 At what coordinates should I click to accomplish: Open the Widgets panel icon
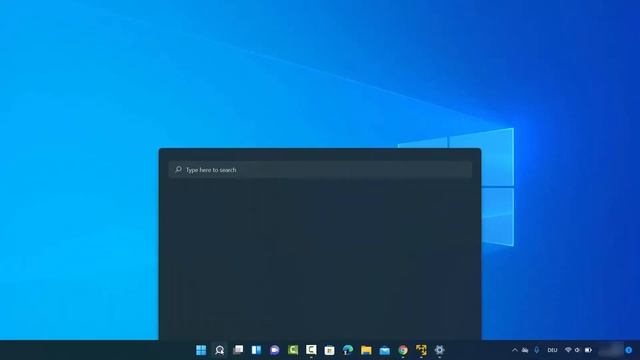(x=256, y=350)
